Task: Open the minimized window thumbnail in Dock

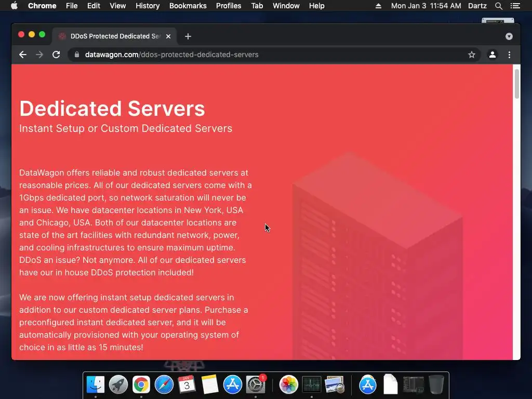Action: (414, 384)
